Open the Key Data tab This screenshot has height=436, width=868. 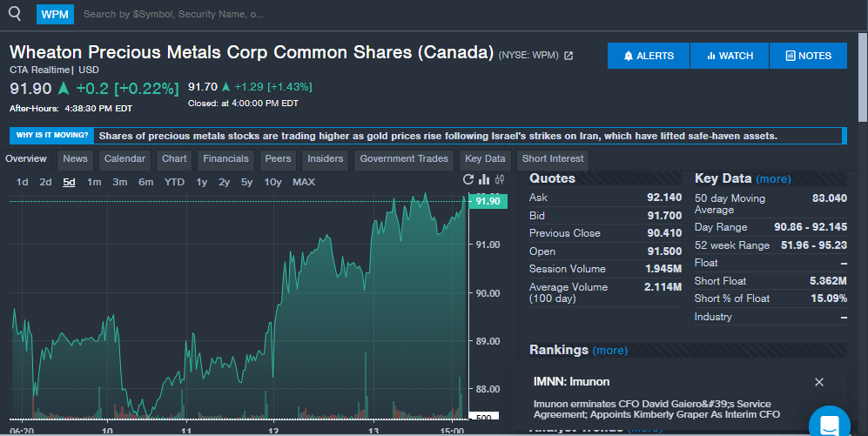click(485, 158)
